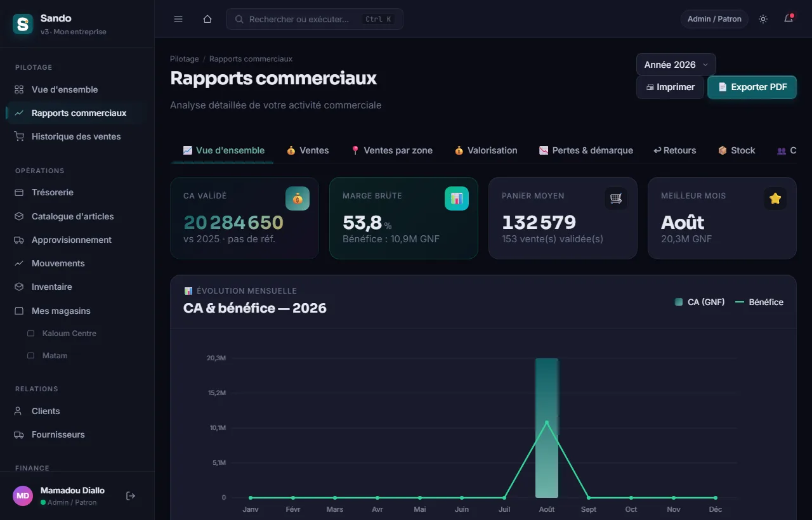Open Mamadou Diallo user avatar
The image size is (812, 520).
(x=23, y=496)
